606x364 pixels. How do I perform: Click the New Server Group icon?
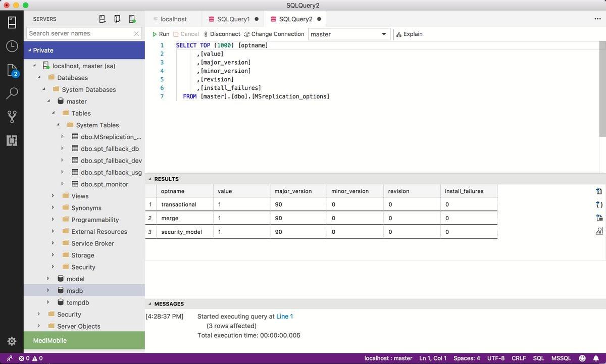tap(117, 19)
